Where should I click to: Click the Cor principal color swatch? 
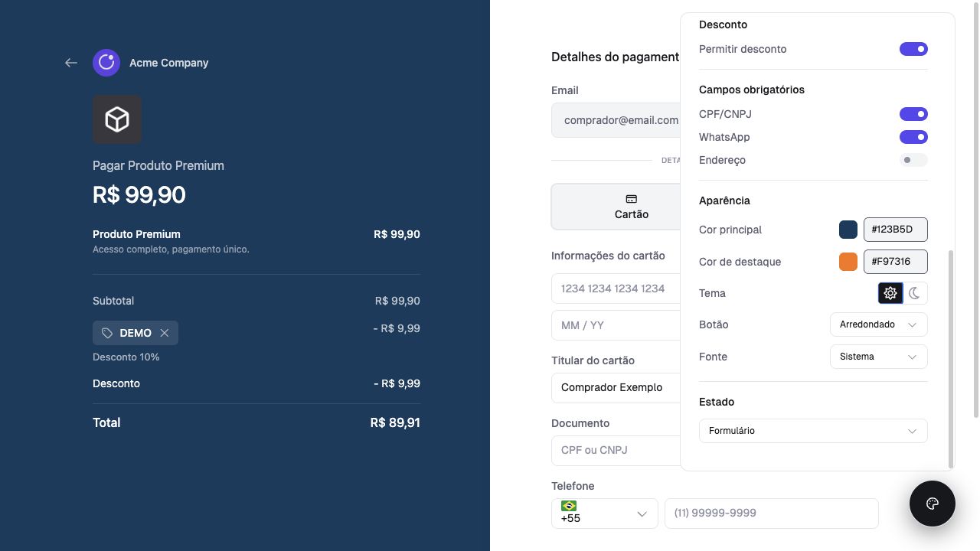pos(848,230)
